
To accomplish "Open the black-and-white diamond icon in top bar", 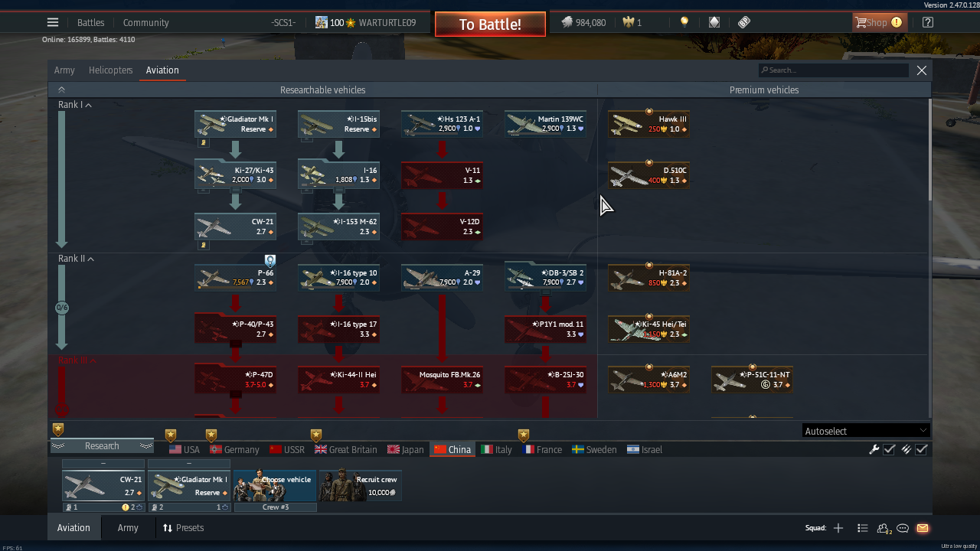I will click(714, 22).
